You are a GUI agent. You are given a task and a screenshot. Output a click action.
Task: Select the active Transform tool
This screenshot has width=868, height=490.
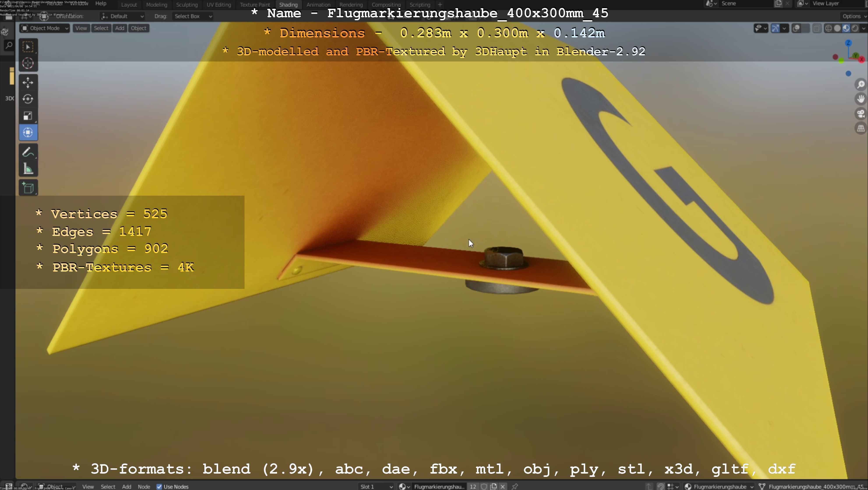click(28, 132)
